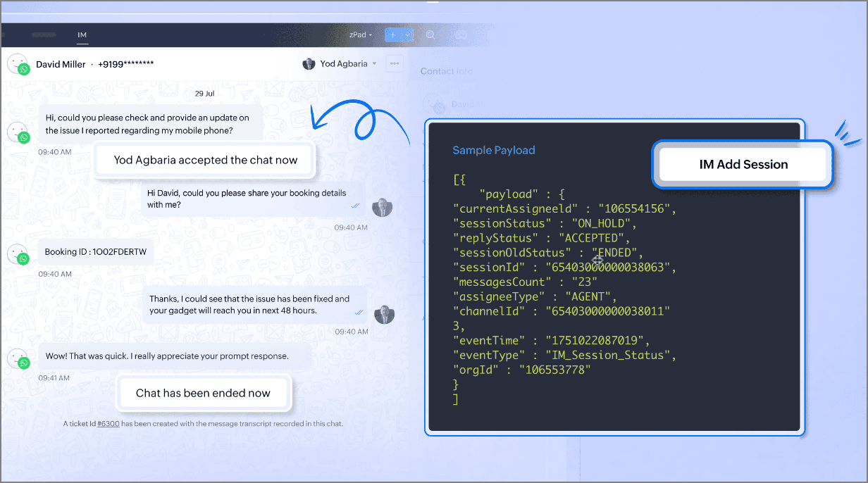The image size is (868, 483).
Task: Select the 'Booking ID' message bubble
Action: (x=96, y=251)
